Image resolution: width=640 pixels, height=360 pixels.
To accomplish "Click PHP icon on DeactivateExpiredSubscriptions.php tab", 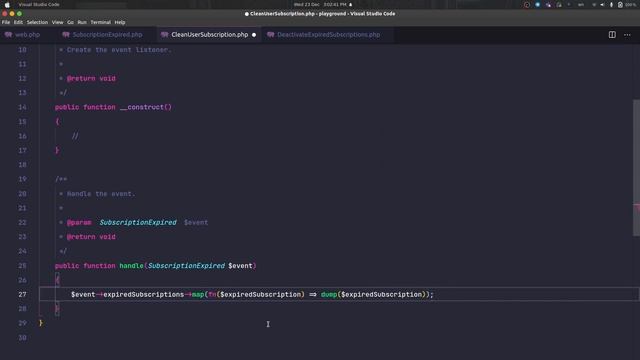I will click(x=270, y=35).
